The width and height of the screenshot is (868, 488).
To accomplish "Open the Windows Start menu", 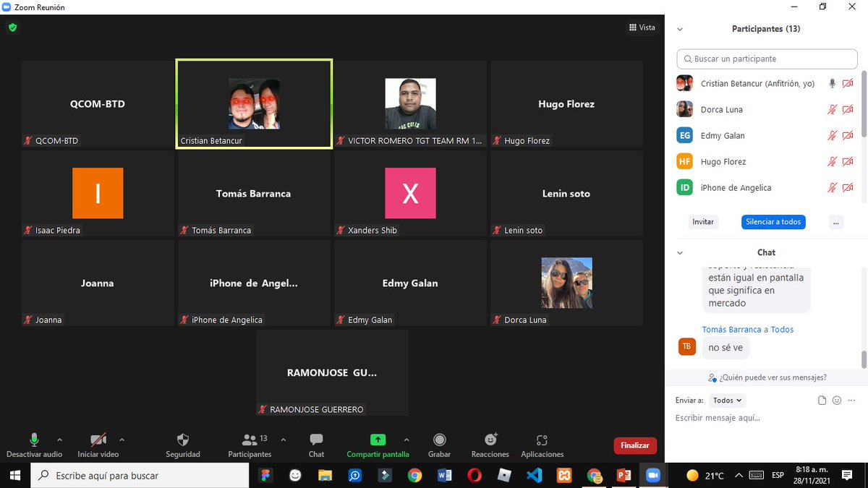I will coord(14,476).
